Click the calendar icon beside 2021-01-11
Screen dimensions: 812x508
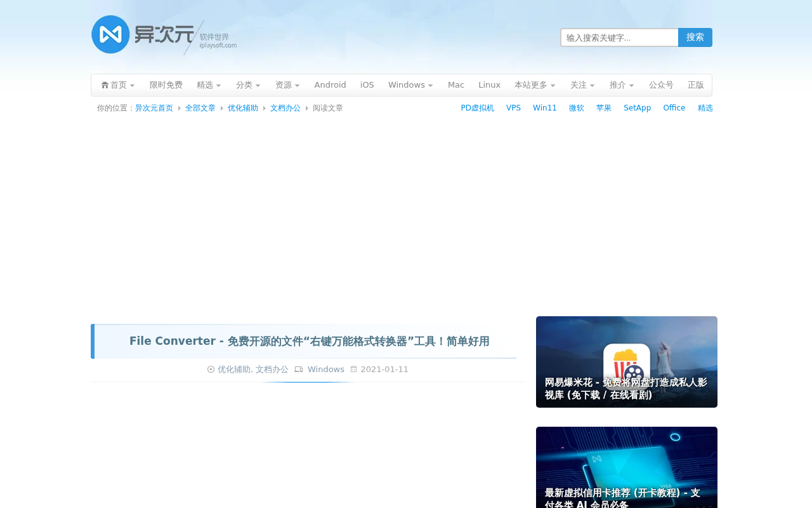[x=354, y=370]
